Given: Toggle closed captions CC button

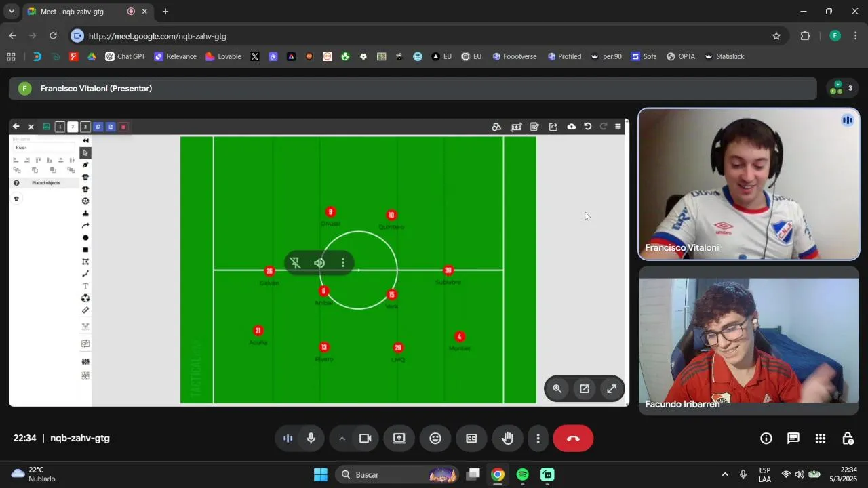Looking at the screenshot, I should coord(471,439).
